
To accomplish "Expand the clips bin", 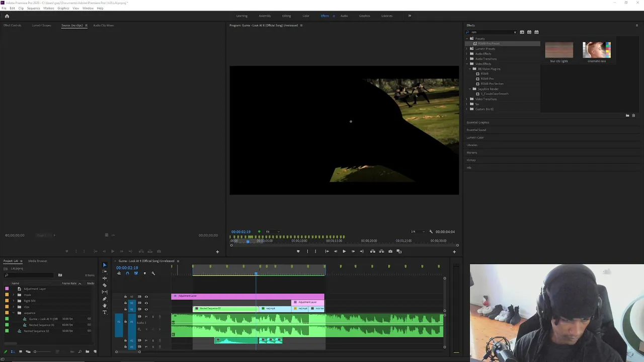I will pos(14,307).
